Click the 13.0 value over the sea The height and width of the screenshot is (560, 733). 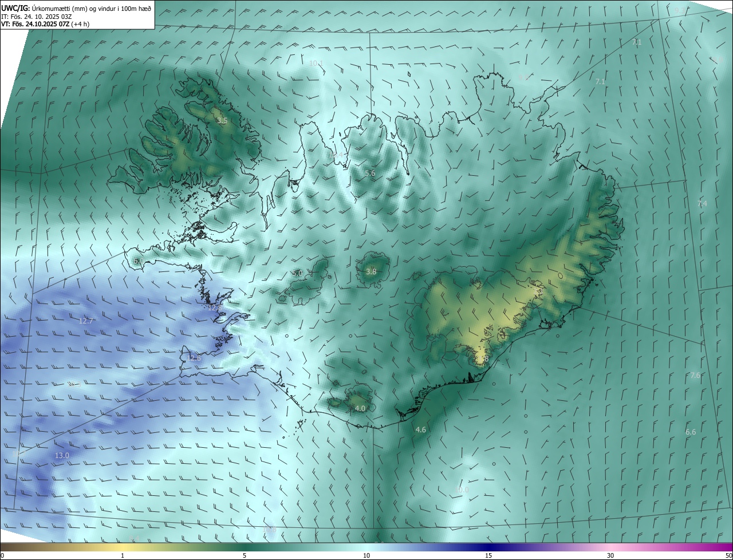click(x=62, y=455)
